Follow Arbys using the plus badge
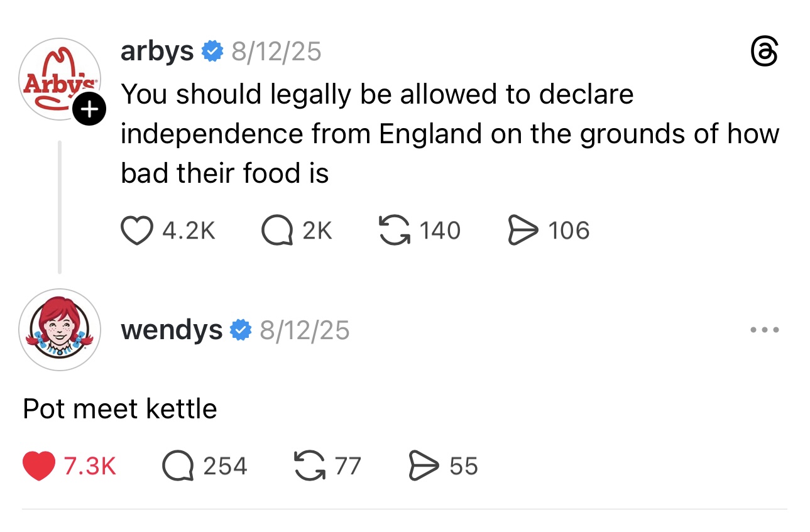Viewport: 810px width, 532px height. (x=90, y=111)
